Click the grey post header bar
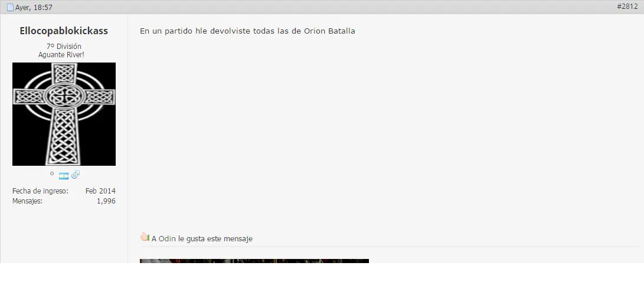Viewport: 644px width, 292px height. 322,7
